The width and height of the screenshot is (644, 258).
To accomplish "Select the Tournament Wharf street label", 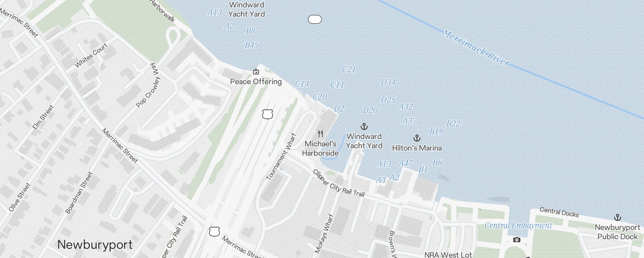I will click(281, 157).
